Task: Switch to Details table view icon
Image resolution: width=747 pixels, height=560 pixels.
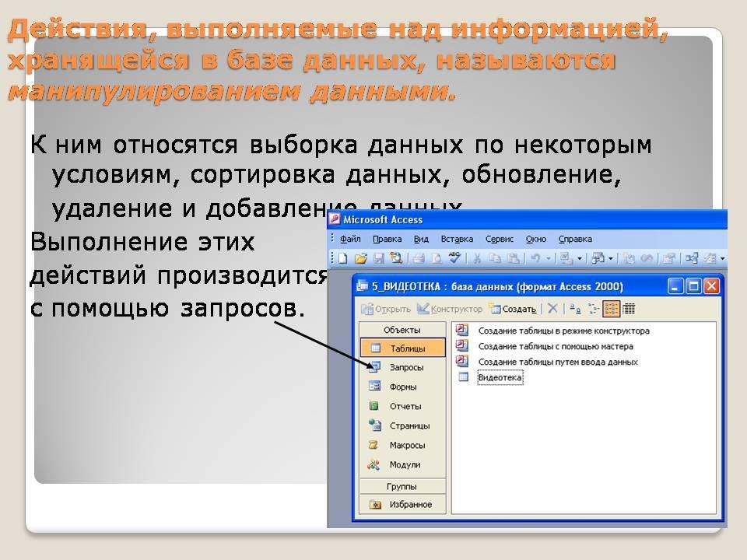Action: pos(629,309)
